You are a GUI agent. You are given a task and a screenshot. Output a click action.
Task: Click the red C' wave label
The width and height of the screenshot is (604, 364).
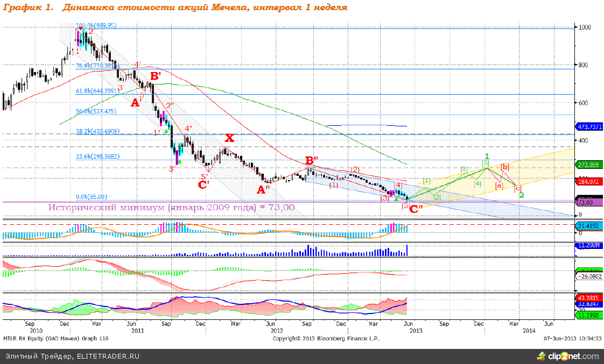coord(203,185)
